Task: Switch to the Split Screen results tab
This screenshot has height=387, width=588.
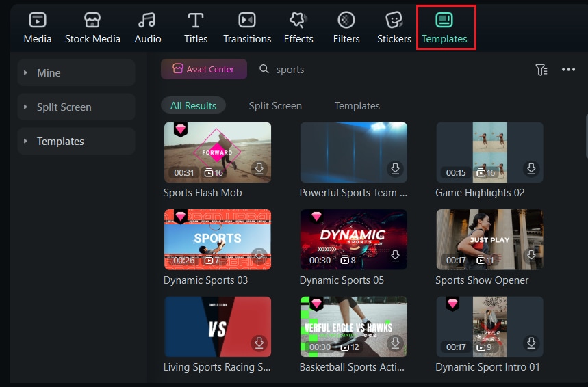Action: (x=275, y=106)
